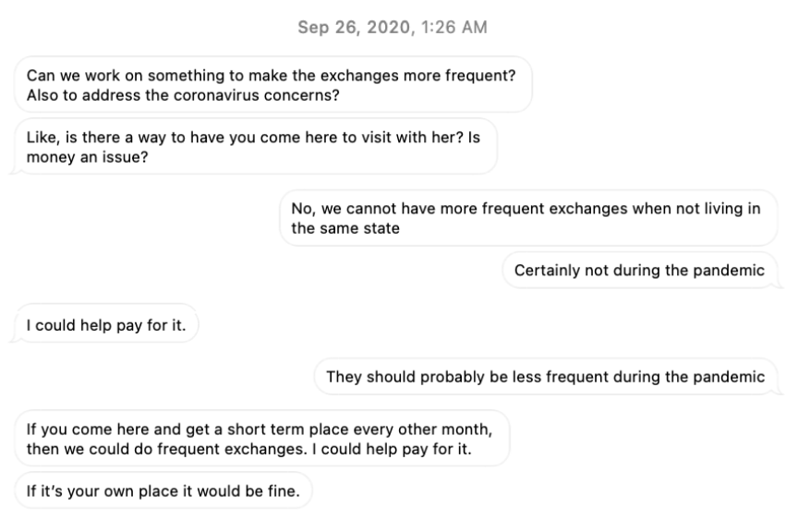Click the words "not living in" in the reply
This screenshot has width=798, height=532.
click(714, 209)
